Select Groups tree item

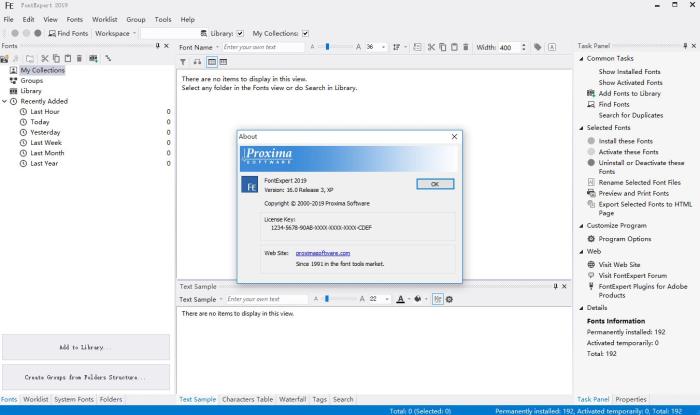[32, 81]
